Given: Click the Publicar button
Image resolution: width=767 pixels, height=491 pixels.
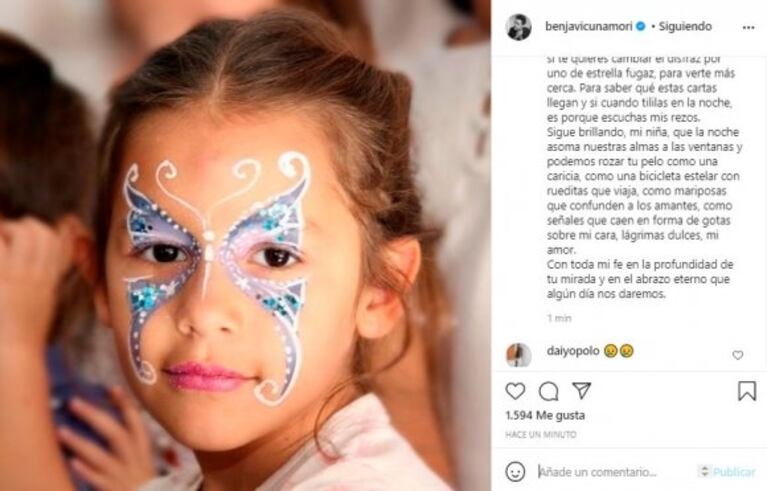Looking at the screenshot, I should coord(734,472).
